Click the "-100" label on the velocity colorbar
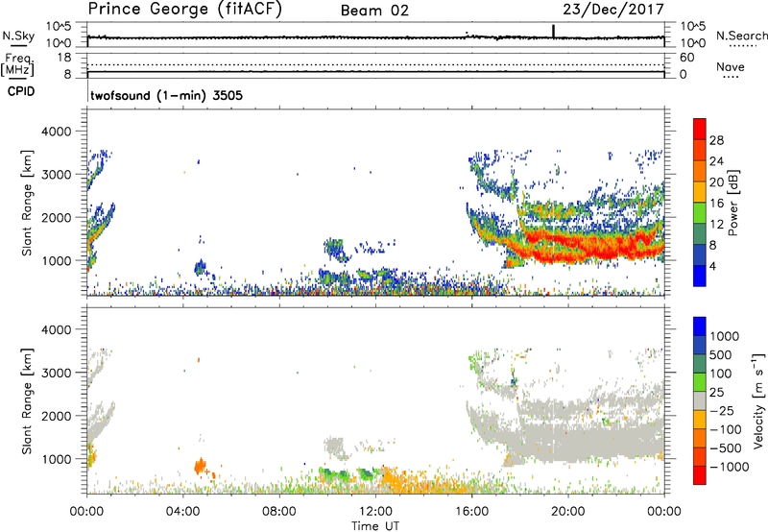 [x=726, y=429]
